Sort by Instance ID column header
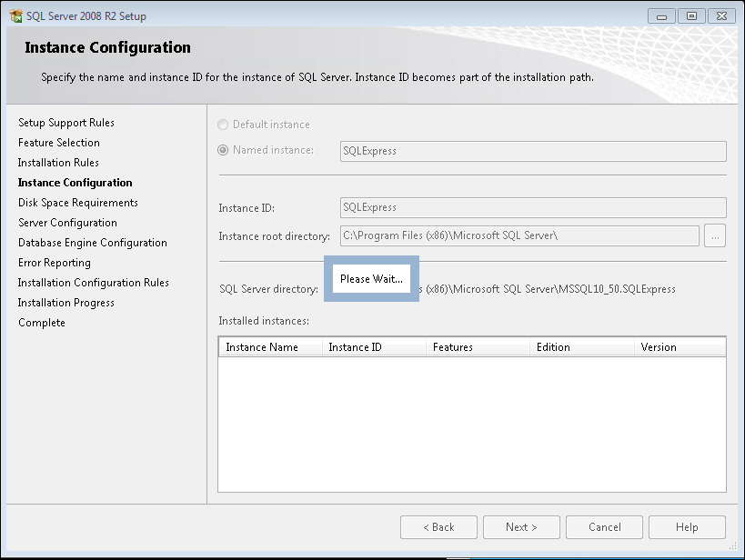 click(374, 347)
